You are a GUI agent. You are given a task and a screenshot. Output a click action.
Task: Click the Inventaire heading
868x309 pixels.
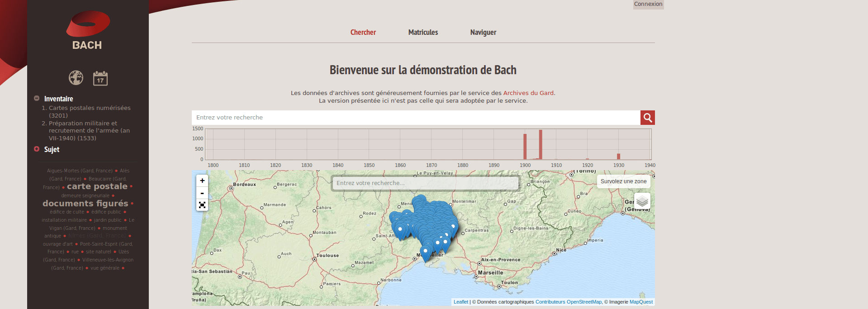[x=58, y=99]
